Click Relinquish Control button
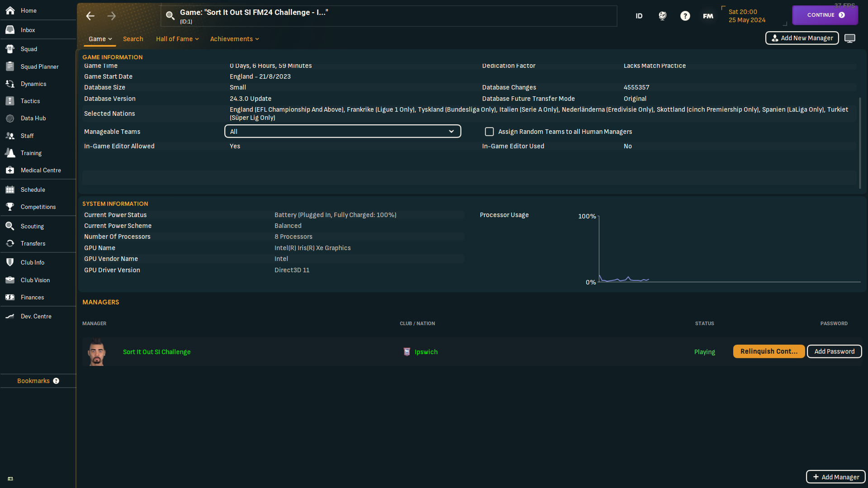The width and height of the screenshot is (868, 488). (768, 351)
